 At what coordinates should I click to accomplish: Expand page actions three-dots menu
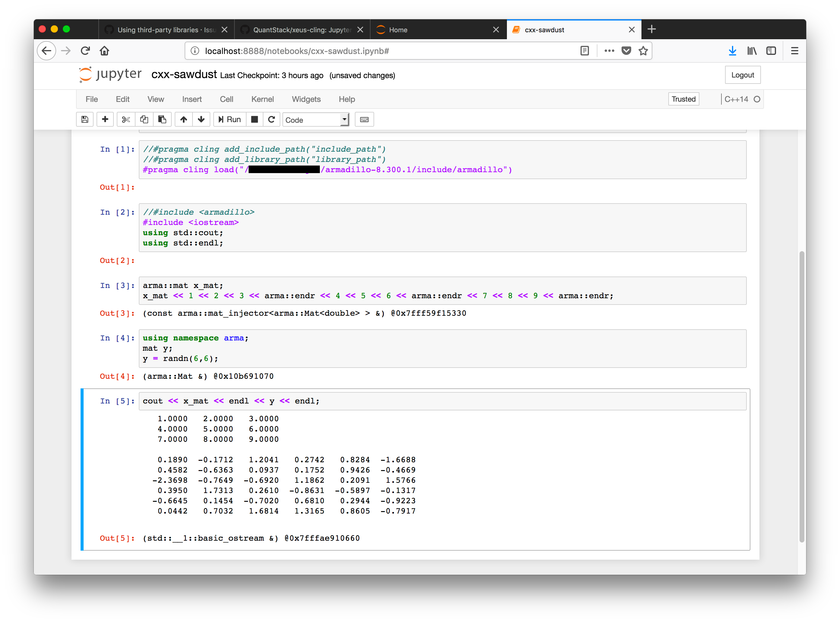(x=609, y=51)
